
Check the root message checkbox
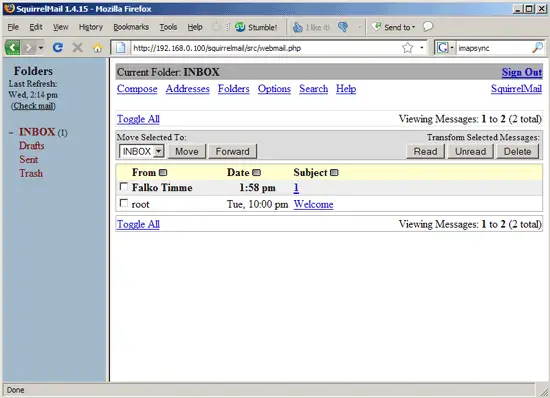point(123,203)
